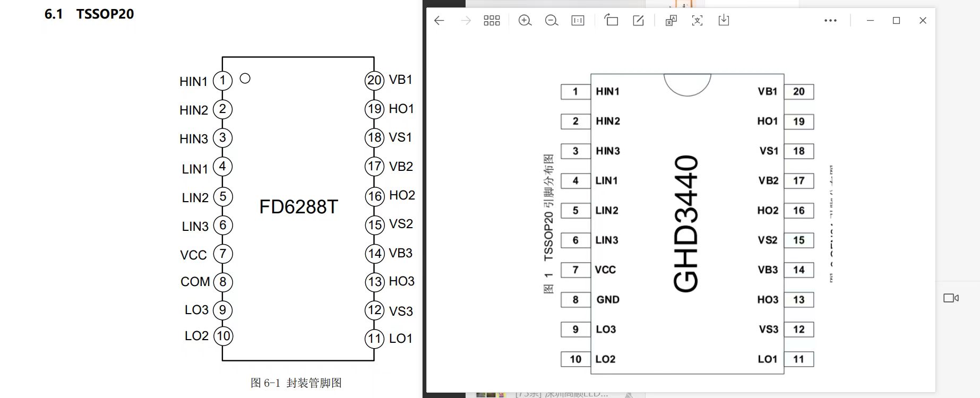The height and width of the screenshot is (398, 980).
Task: Click pin 11 circle on FD6288T diagram
Action: click(375, 339)
